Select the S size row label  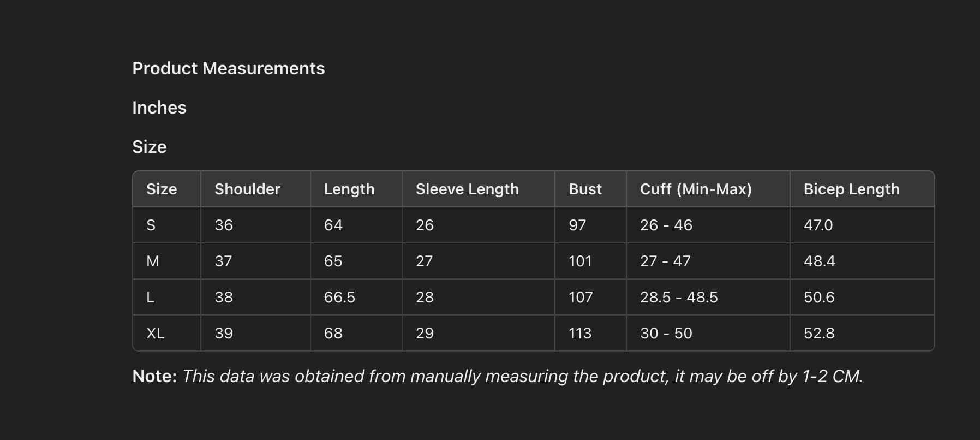point(151,225)
